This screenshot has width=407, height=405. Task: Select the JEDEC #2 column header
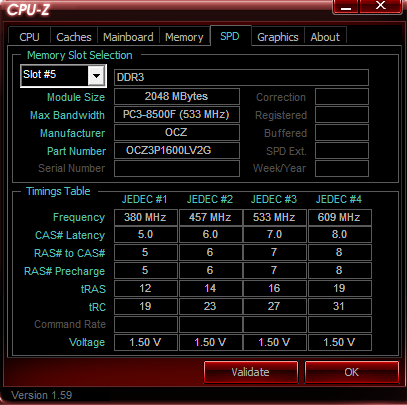pyautogui.click(x=210, y=199)
